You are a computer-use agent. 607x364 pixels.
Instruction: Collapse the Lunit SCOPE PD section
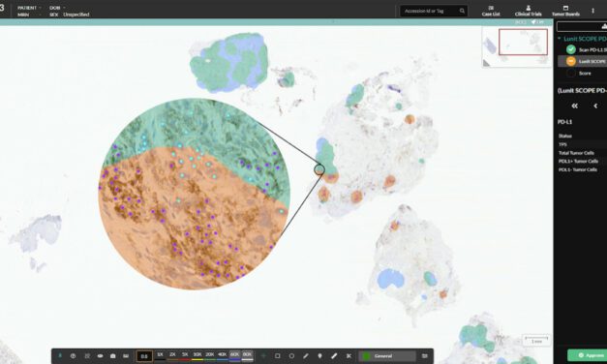click(559, 39)
